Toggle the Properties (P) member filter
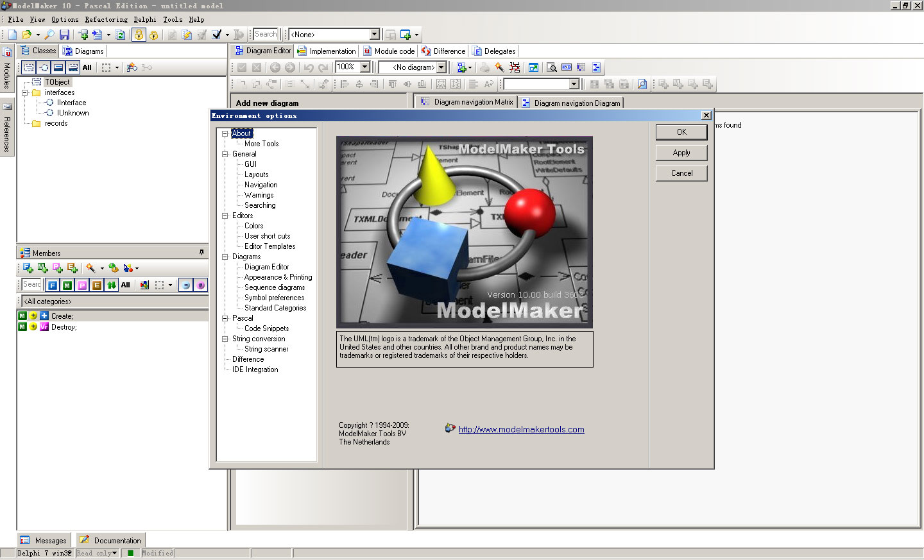 tap(82, 285)
